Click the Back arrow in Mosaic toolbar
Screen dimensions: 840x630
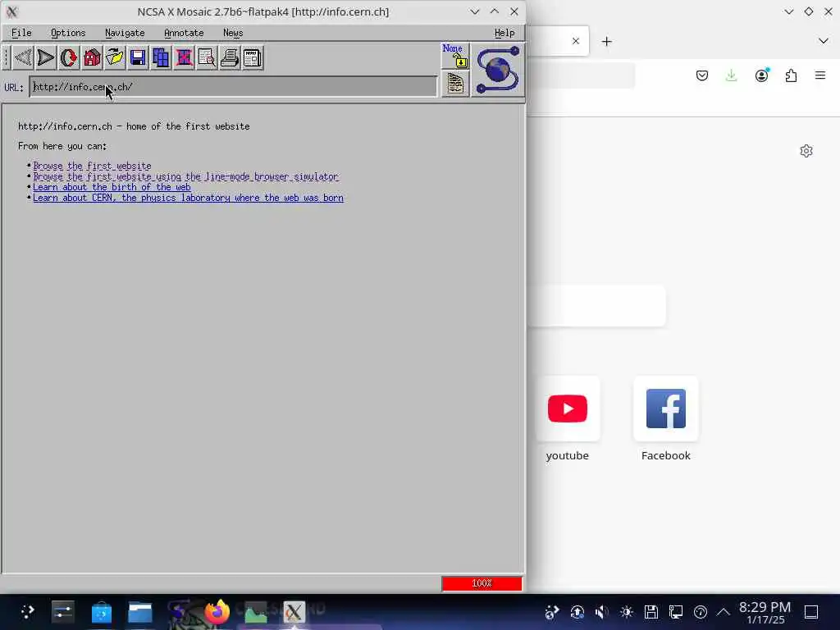(x=23, y=57)
